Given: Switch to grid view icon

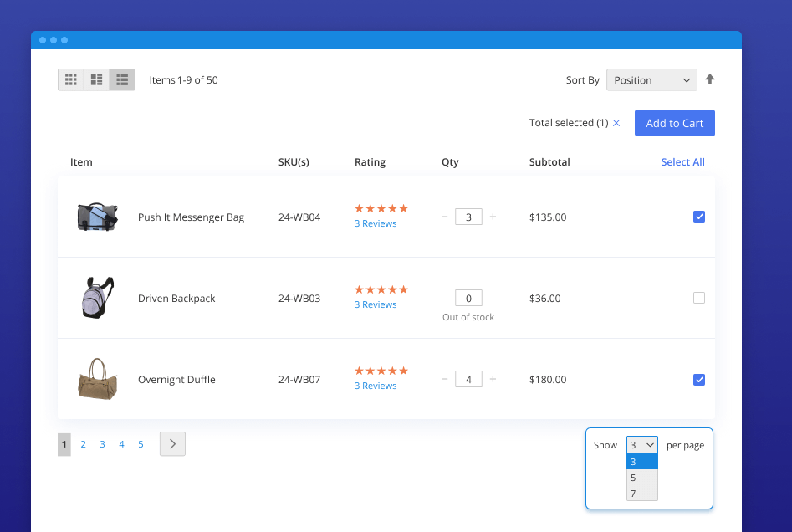Looking at the screenshot, I should [71, 80].
